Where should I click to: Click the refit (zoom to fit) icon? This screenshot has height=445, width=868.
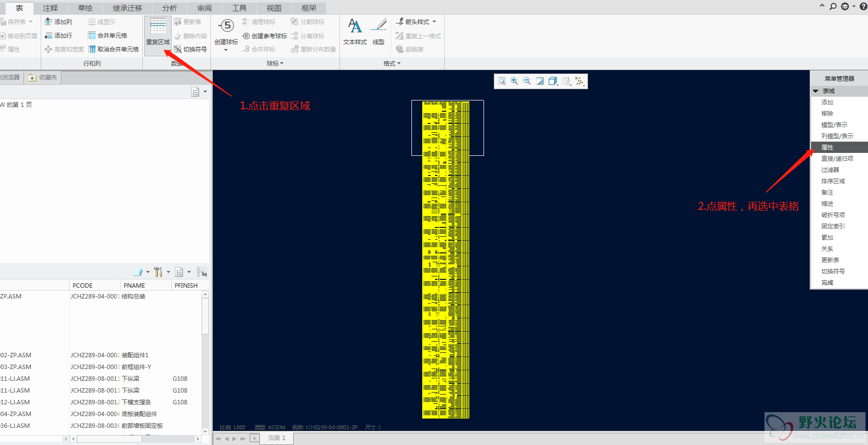[x=501, y=81]
